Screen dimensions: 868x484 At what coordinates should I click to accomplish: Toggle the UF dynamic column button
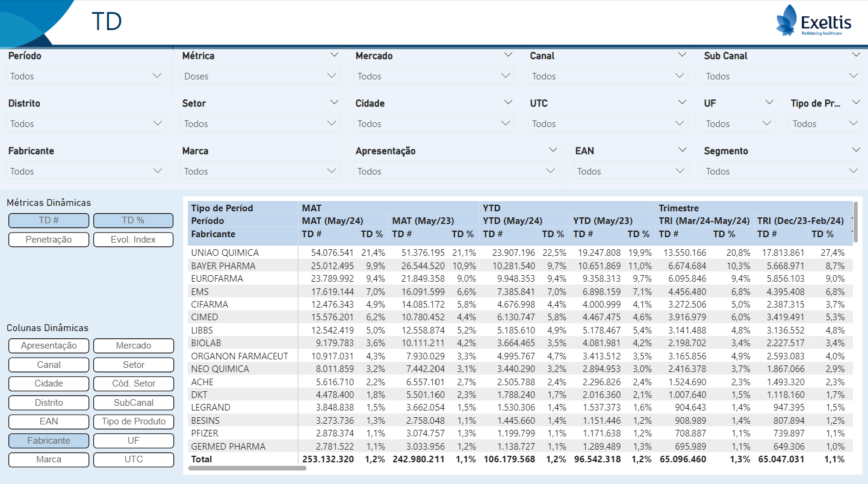pyautogui.click(x=133, y=441)
